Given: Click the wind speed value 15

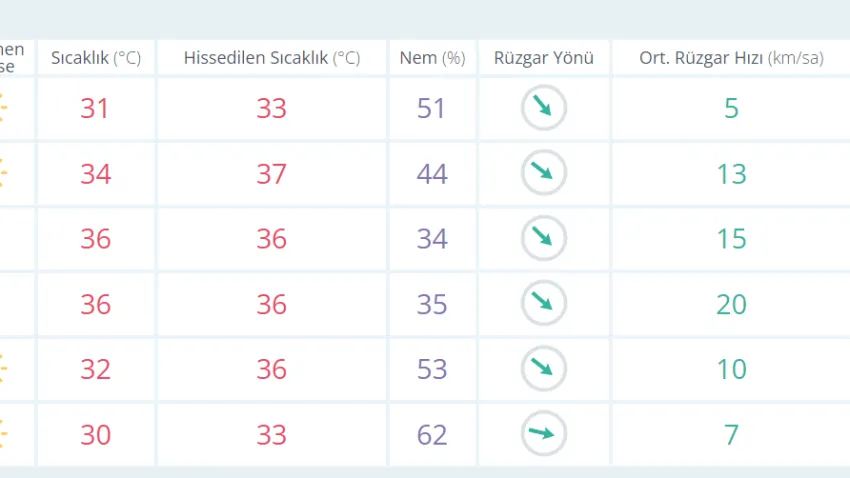Looking at the screenshot, I should pos(731,238).
